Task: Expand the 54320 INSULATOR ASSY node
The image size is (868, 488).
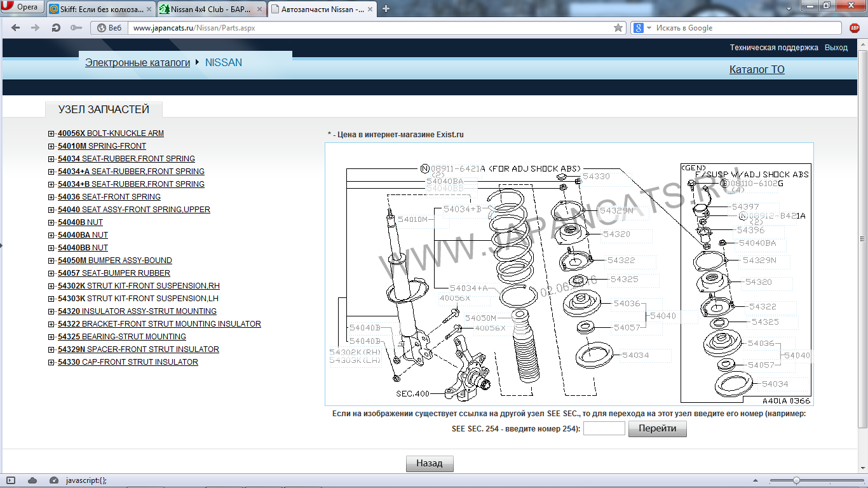Action: pyautogui.click(x=51, y=311)
